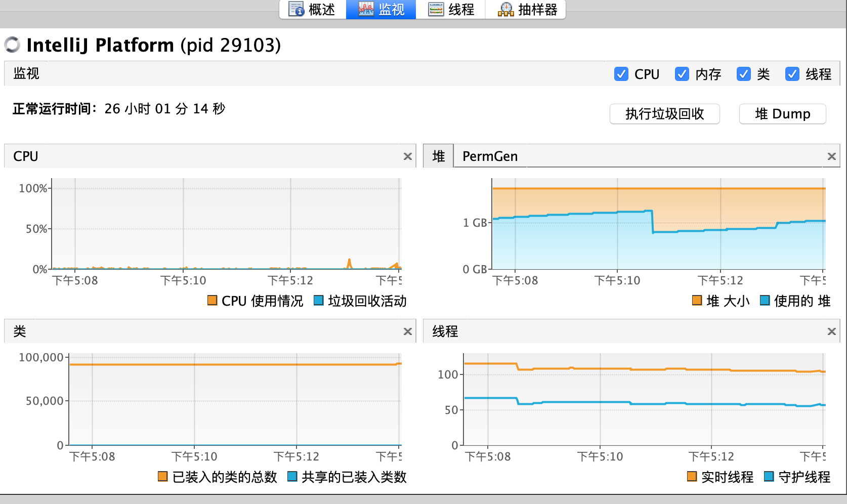The image size is (847, 504).
Task: Click the blue 守护线程 legend swatch
Action: pyautogui.click(x=769, y=476)
